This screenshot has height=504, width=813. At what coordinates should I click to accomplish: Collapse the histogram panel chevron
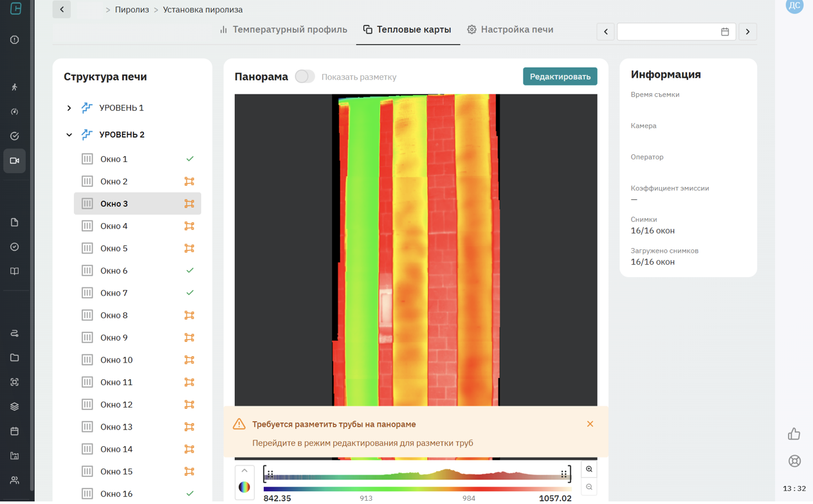pos(244,471)
